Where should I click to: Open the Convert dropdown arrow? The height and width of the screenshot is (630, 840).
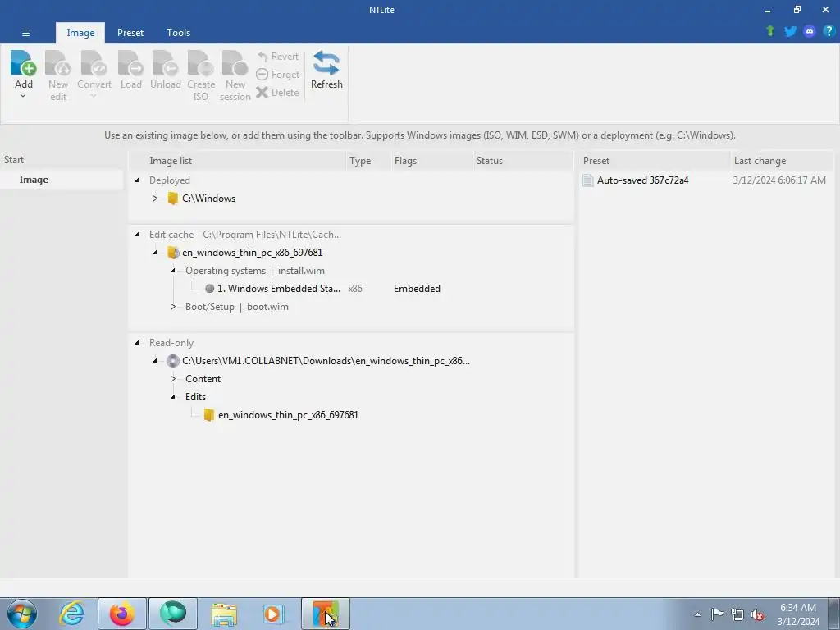pyautogui.click(x=94, y=97)
